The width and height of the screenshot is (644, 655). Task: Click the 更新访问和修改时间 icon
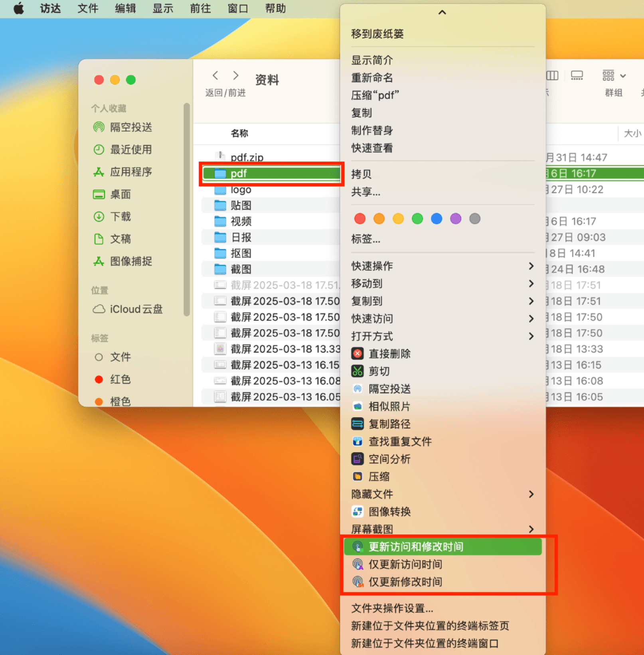pos(358,547)
